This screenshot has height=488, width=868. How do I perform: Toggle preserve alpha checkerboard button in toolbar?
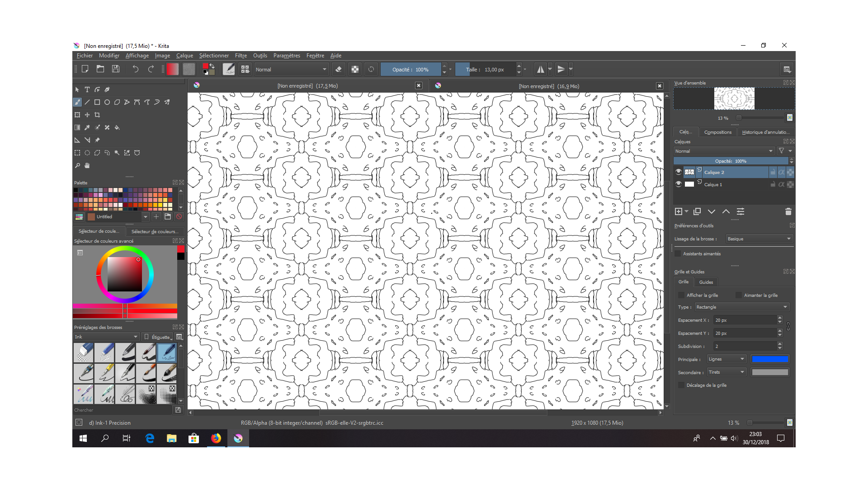(x=355, y=69)
